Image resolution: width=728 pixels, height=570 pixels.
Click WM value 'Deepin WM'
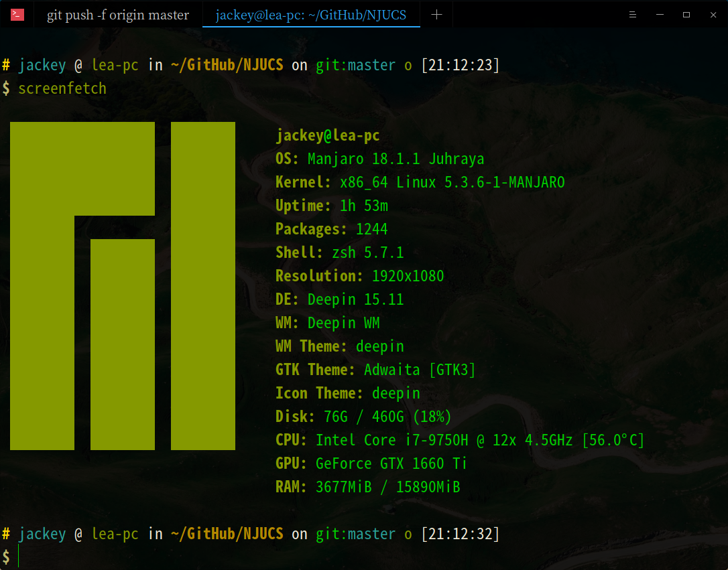coord(344,323)
